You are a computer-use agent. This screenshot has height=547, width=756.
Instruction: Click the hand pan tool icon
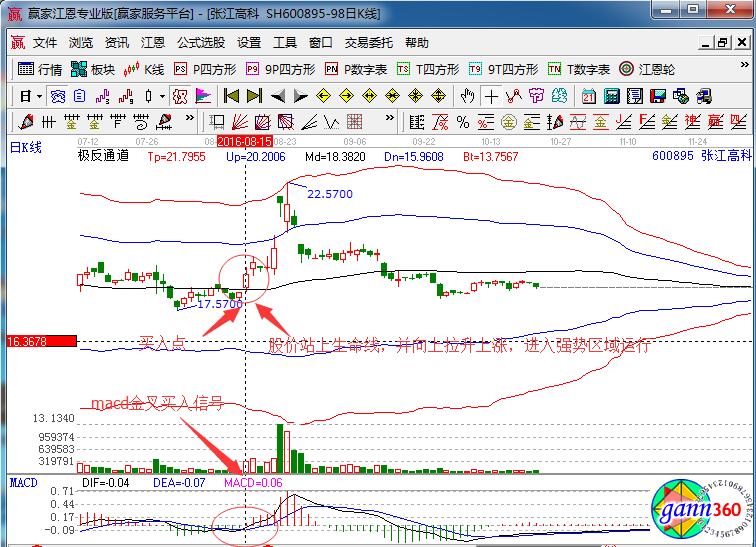pos(467,97)
